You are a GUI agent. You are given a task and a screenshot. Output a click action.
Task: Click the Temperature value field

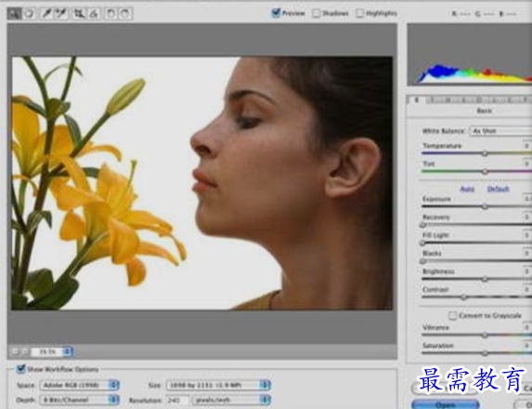527,146
